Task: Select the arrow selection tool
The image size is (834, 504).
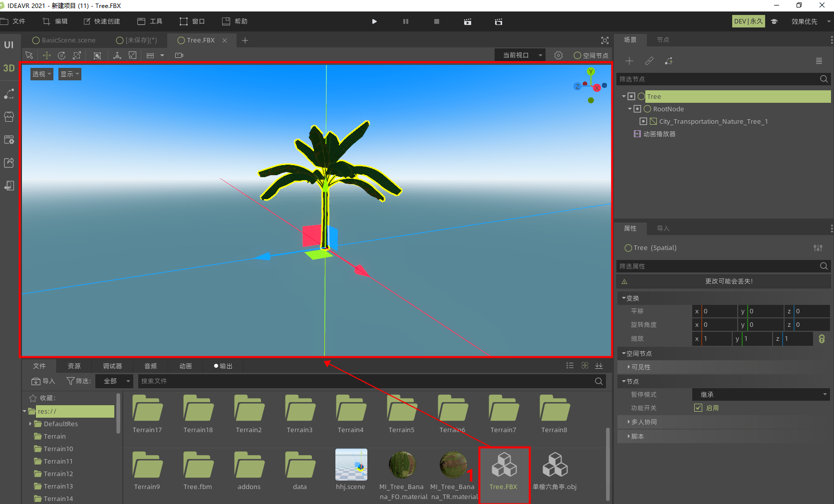Action: tap(29, 55)
